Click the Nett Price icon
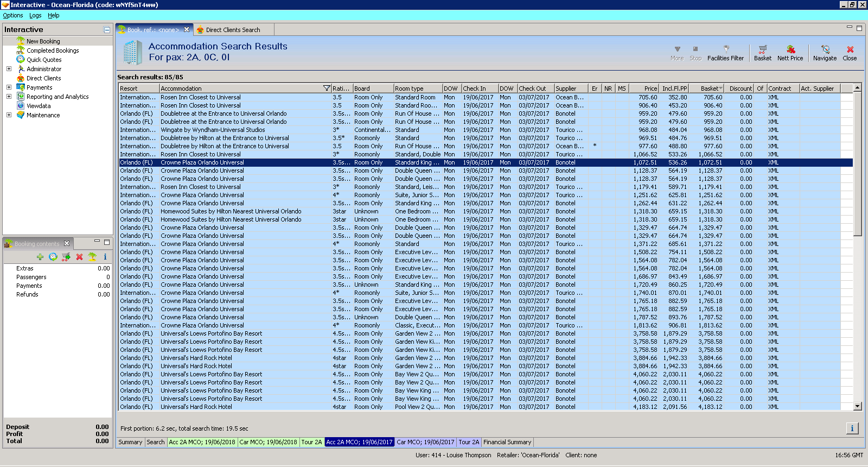The width and height of the screenshot is (868, 467). tap(790, 50)
